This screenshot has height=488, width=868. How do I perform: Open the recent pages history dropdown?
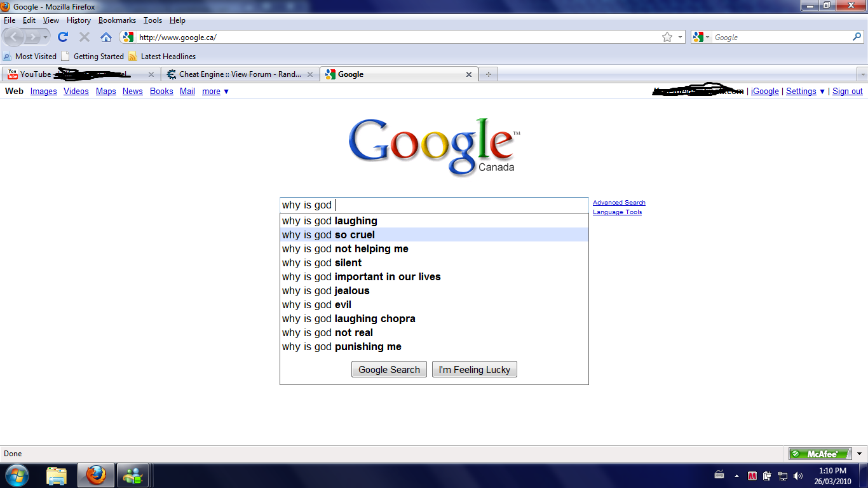pos(45,37)
